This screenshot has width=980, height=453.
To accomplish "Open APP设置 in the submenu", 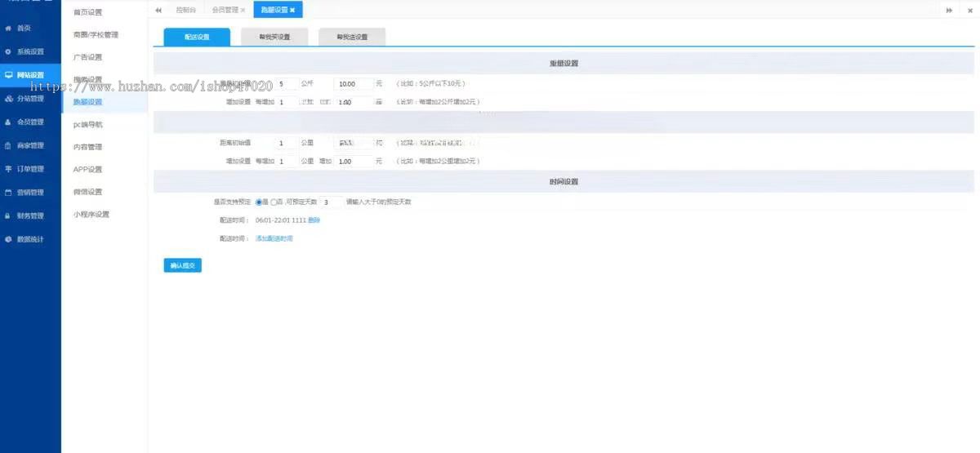I will pyautogui.click(x=87, y=170).
